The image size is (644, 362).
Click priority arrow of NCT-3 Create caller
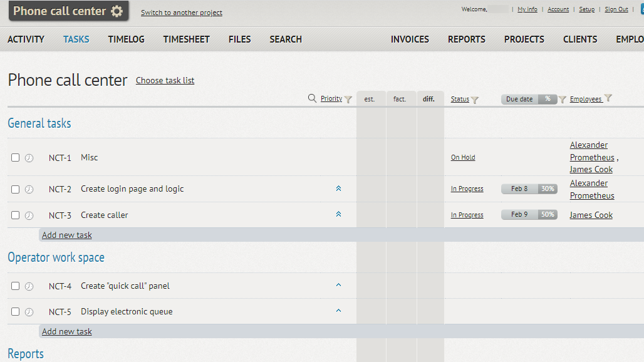338,214
